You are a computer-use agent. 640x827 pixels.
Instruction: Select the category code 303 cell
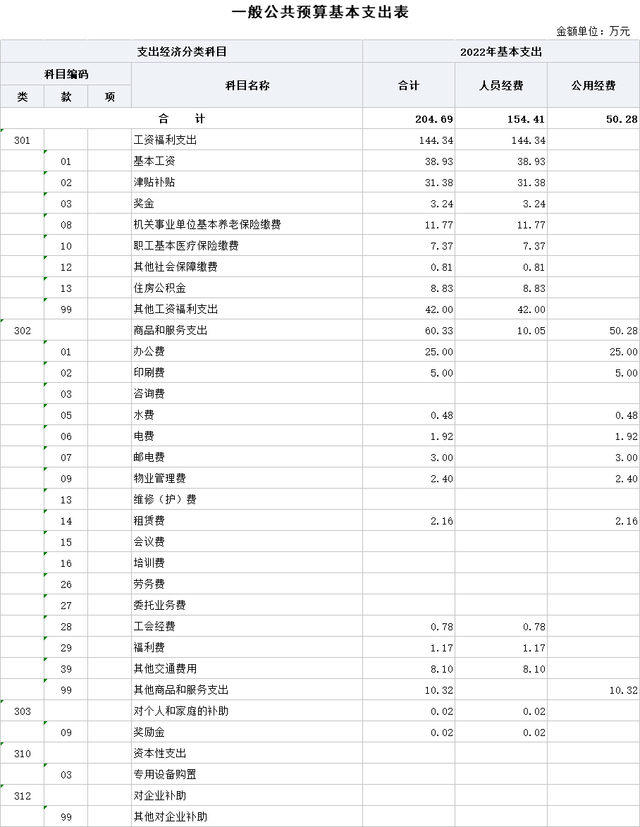coord(22,711)
